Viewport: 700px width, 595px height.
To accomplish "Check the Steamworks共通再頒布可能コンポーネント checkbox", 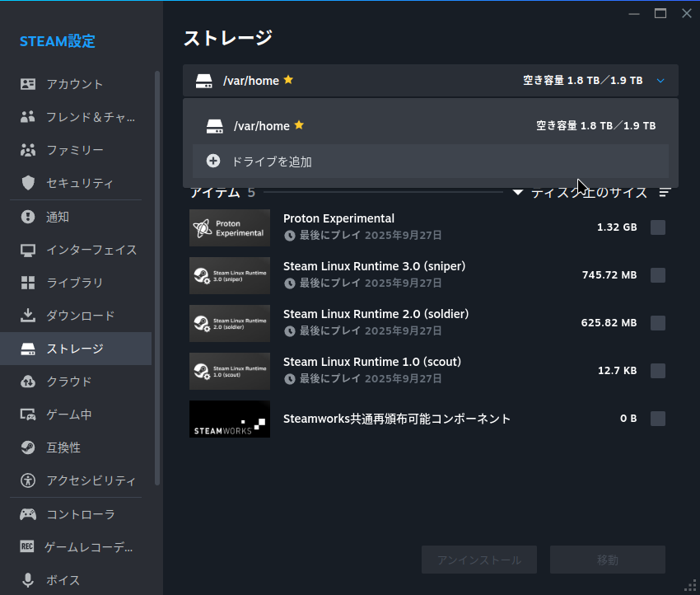I will coord(658,419).
